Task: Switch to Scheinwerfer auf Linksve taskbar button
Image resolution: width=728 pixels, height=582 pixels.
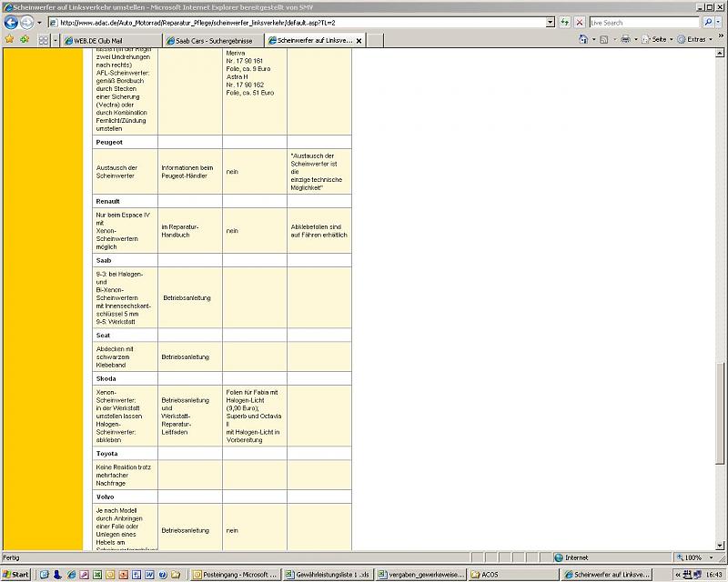Action: pos(607,575)
